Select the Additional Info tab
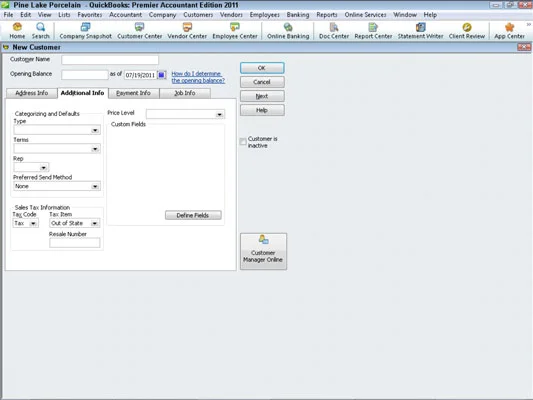533x400 pixels. click(x=83, y=93)
